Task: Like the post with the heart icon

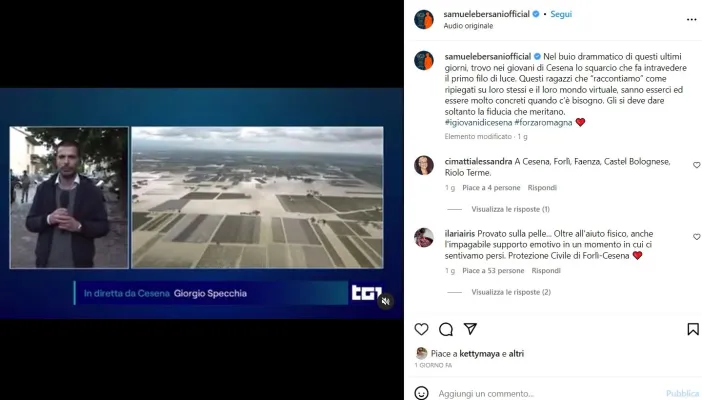Action: (421, 329)
